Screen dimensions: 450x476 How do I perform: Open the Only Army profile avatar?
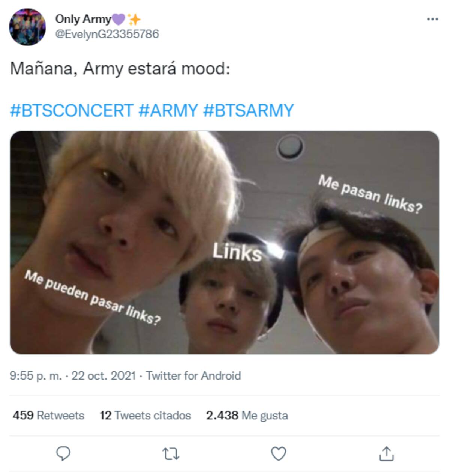tap(27, 27)
